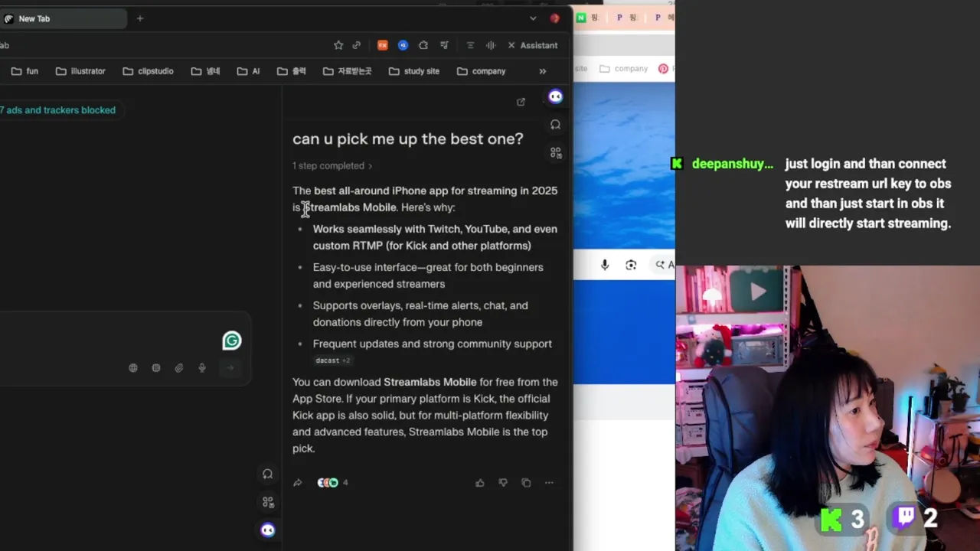Viewport: 980px width, 551px height.
Task: Open the blue round extension icon
Action: coord(403,45)
